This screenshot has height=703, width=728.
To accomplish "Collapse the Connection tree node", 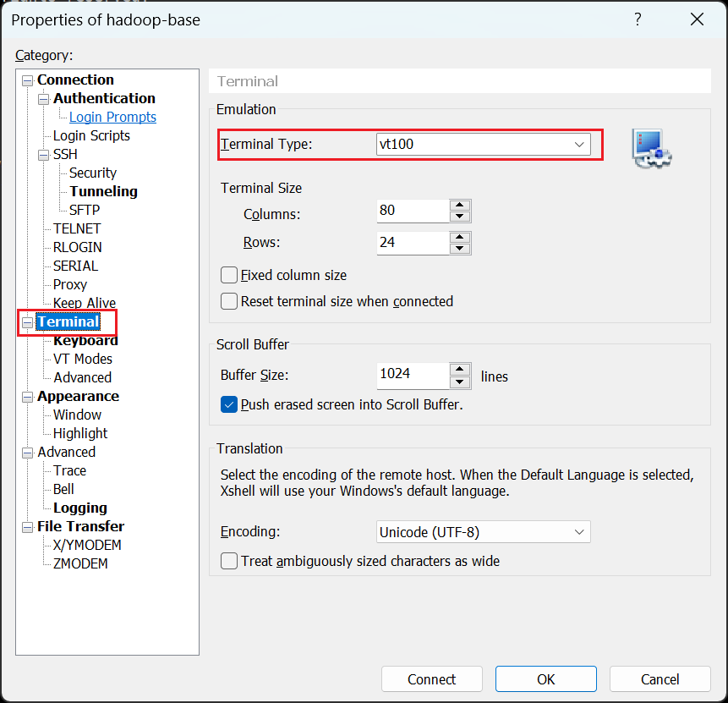I will tap(28, 80).
